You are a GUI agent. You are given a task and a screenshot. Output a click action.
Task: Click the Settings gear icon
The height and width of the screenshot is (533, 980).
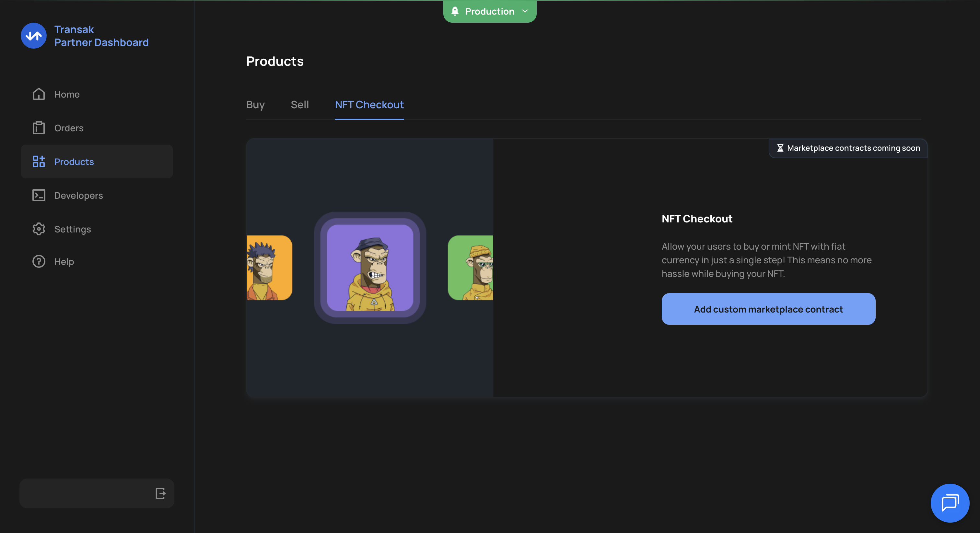click(39, 229)
